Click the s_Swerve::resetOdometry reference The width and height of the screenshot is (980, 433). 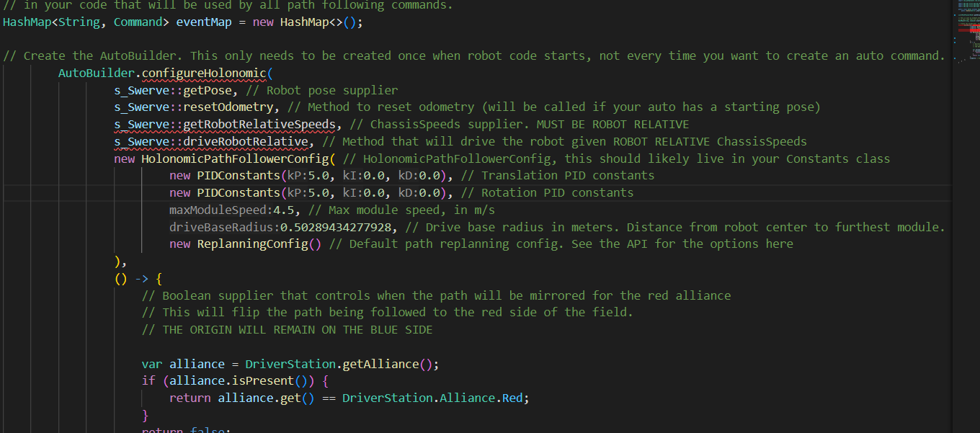(x=194, y=107)
